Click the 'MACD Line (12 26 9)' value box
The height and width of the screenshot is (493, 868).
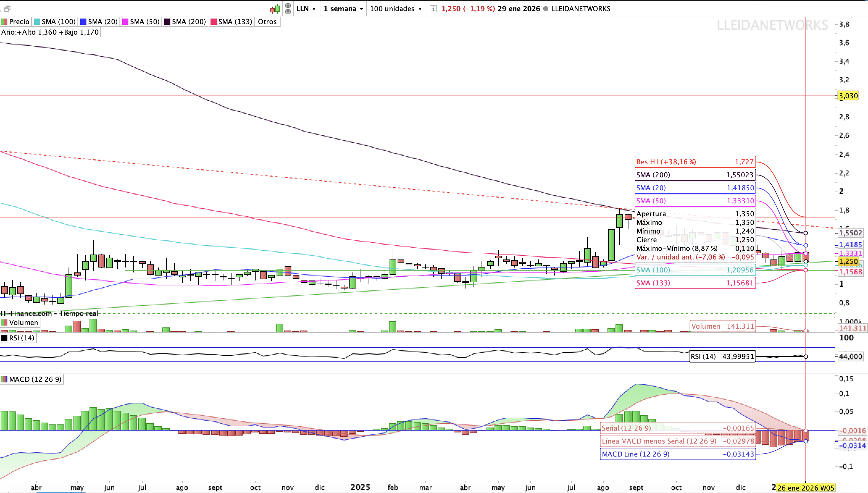678,454
